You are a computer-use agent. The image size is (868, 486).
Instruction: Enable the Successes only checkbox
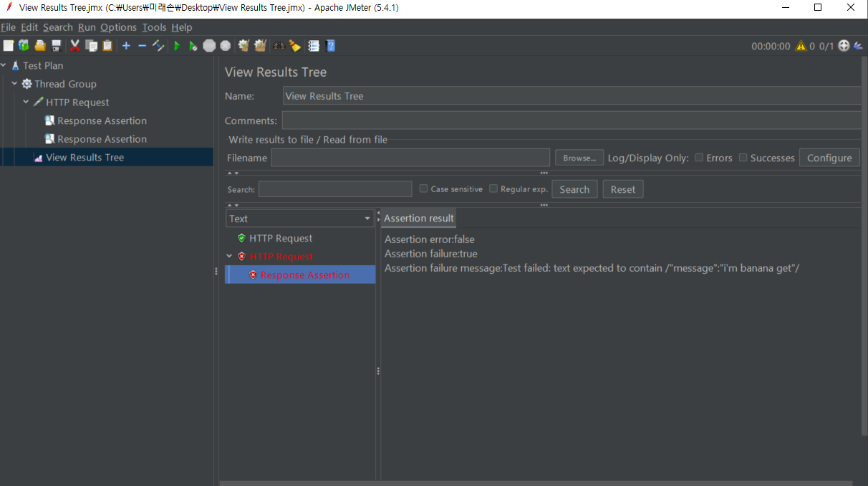click(743, 158)
